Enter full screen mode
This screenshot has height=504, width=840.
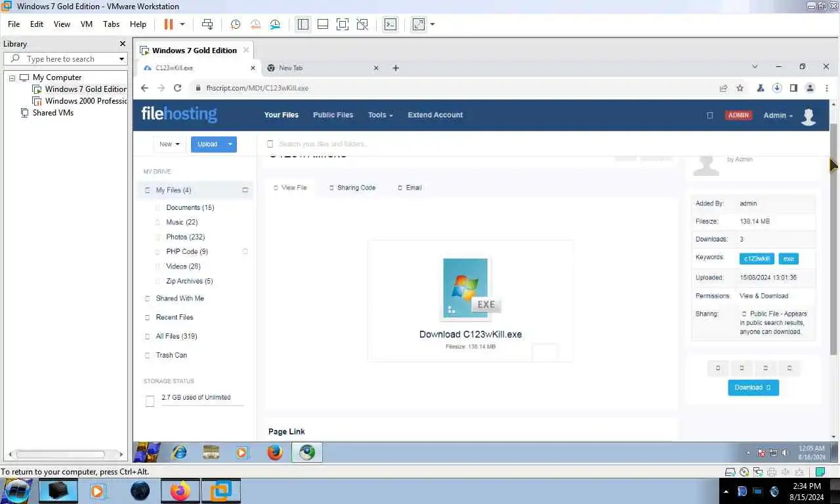pyautogui.click(x=342, y=24)
